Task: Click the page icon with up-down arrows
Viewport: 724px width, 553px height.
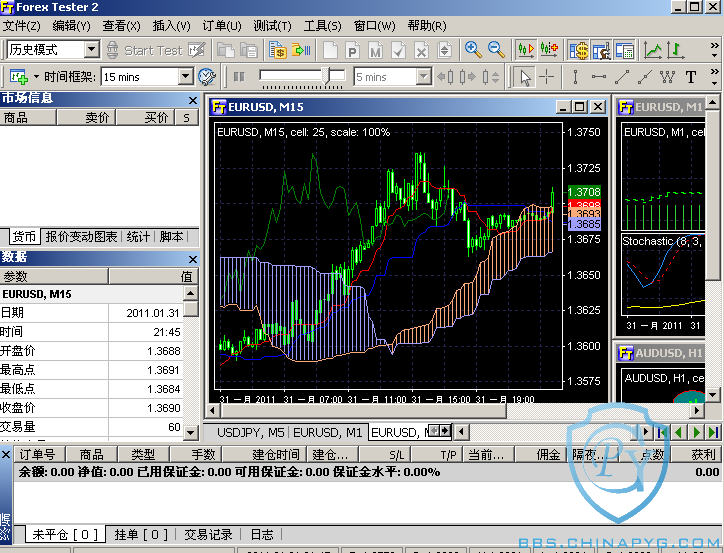Action: coord(444,50)
